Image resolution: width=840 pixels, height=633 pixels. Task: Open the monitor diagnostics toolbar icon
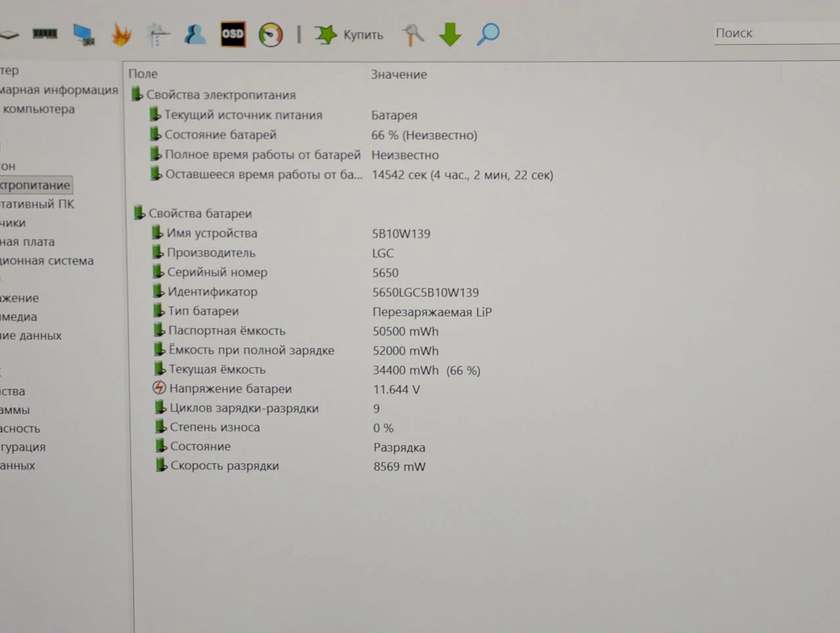83,34
